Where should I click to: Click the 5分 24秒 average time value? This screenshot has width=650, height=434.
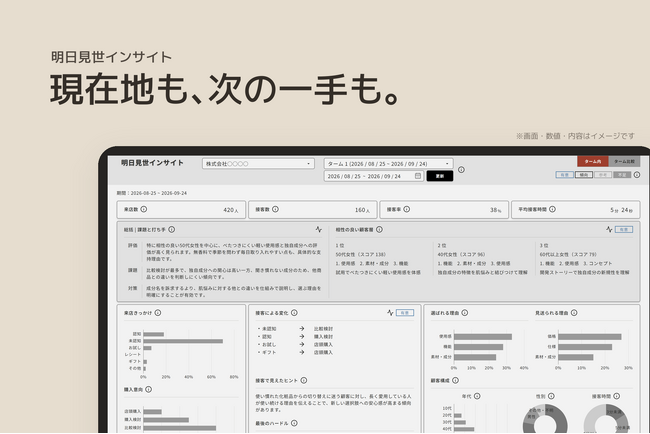pyautogui.click(x=621, y=210)
